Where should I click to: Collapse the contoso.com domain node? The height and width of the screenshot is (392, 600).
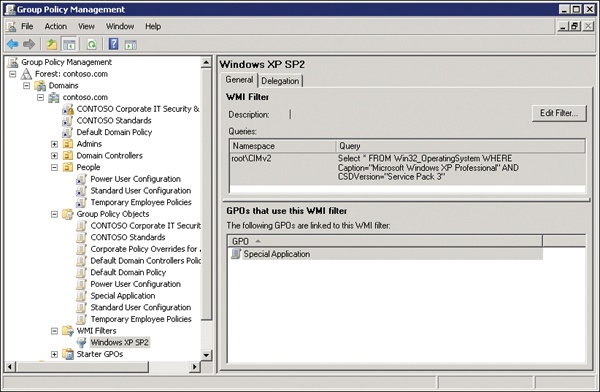(40, 97)
